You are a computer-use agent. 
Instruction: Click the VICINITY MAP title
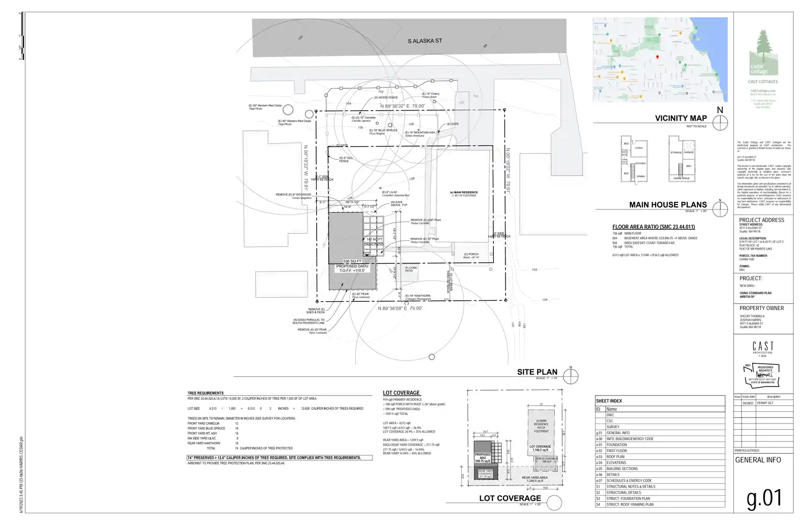[681, 118]
